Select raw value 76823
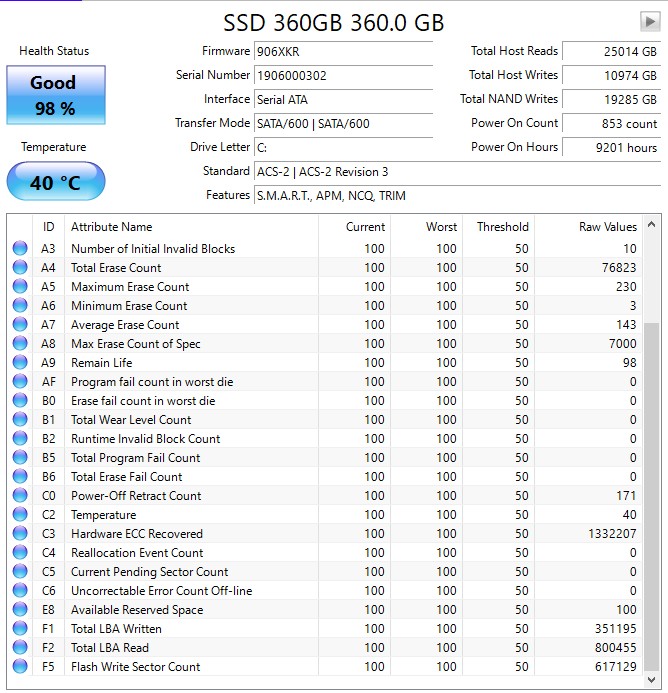Viewport: 668px width, 693px height. [619, 268]
